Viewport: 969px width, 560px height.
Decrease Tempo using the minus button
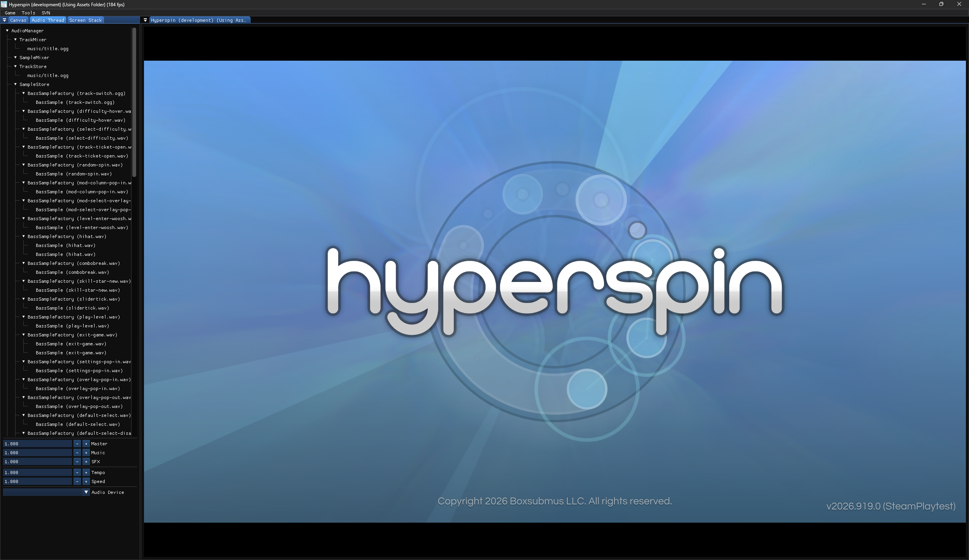click(77, 472)
